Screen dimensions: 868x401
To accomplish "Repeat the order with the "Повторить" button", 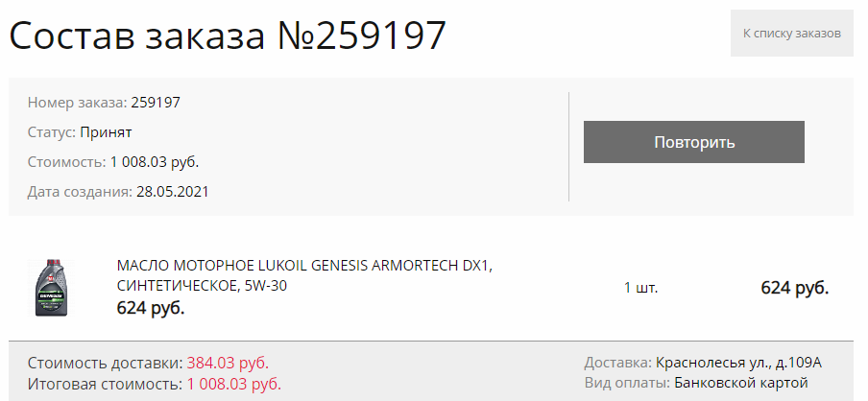I will [693, 142].
